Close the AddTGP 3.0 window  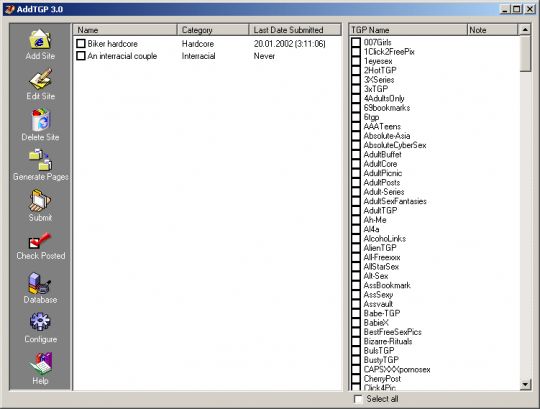(530, 9)
